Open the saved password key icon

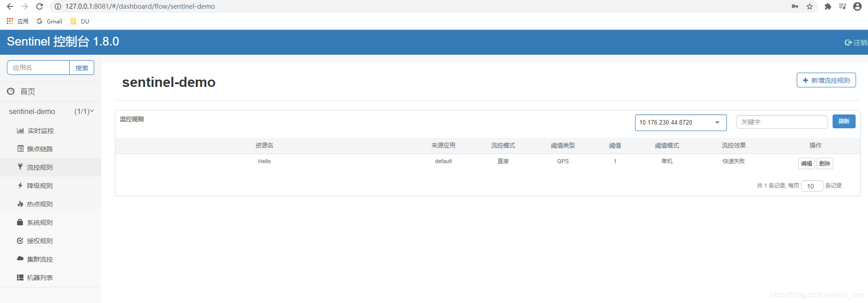(795, 6)
